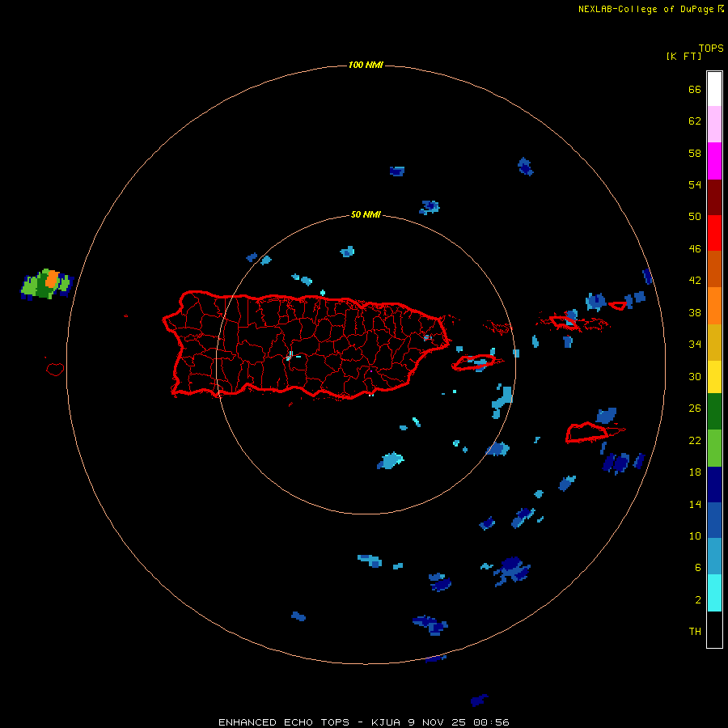Click the "2" legend value
The height and width of the screenshot is (728, 728).
coord(698,600)
